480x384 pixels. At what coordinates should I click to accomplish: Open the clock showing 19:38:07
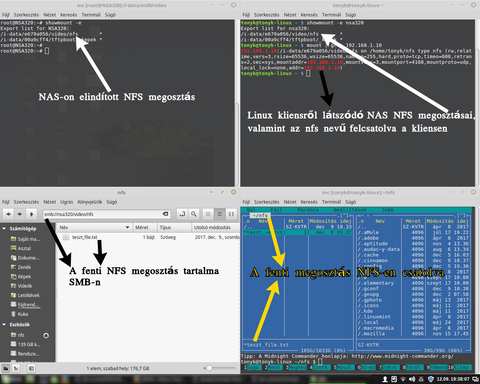pos(453,379)
